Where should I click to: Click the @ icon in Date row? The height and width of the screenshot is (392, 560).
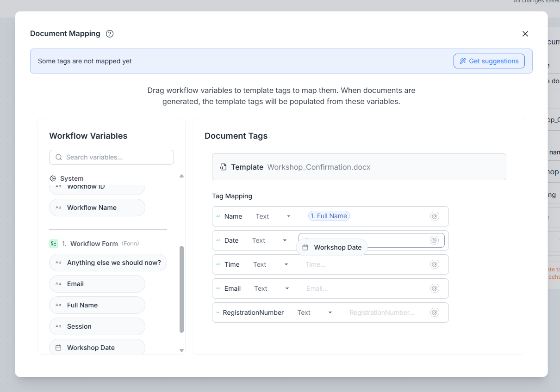(434, 240)
